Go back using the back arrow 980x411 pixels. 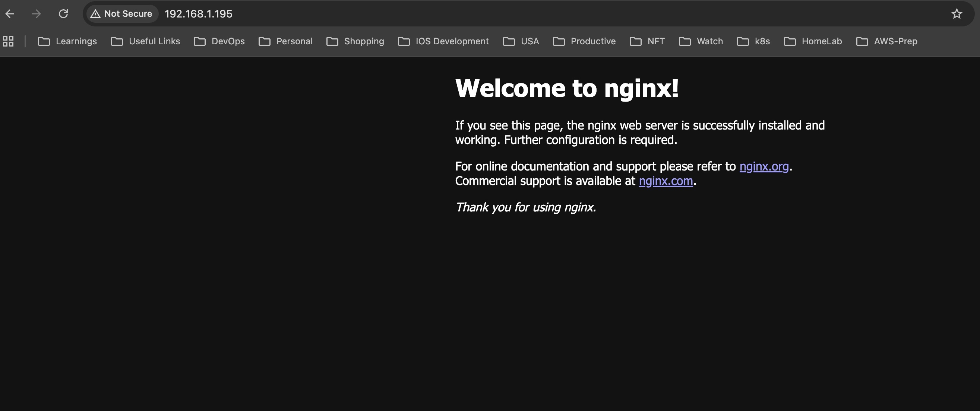pyautogui.click(x=10, y=14)
